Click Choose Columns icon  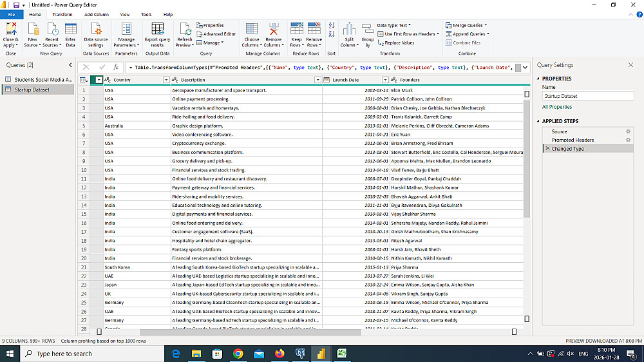coord(252,29)
